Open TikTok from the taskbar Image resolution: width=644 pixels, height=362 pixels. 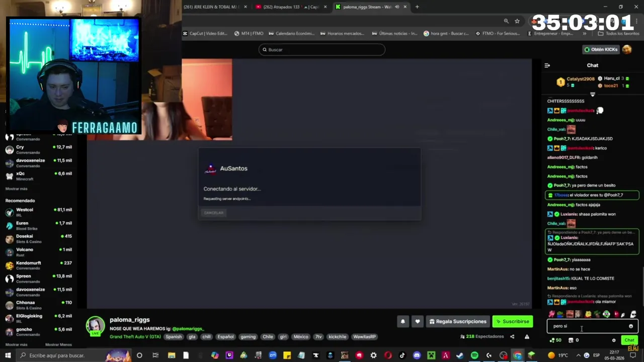[402, 355]
